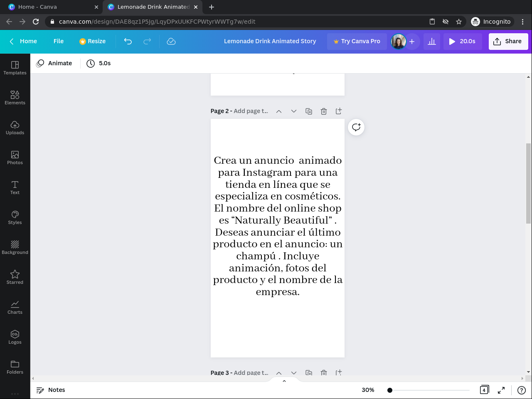Open Chrome three-dot menu
The image size is (532, 399).
coord(523,22)
